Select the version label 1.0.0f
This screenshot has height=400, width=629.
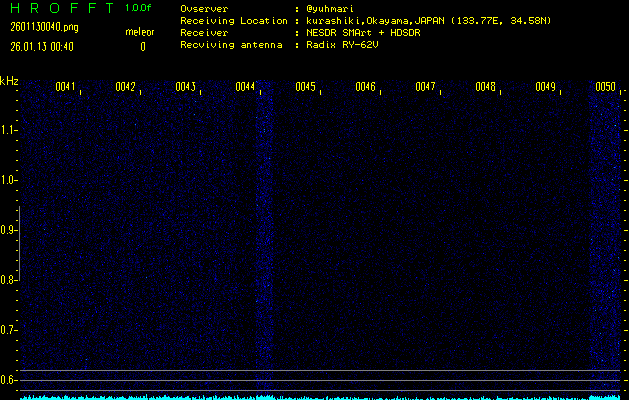click(x=138, y=8)
